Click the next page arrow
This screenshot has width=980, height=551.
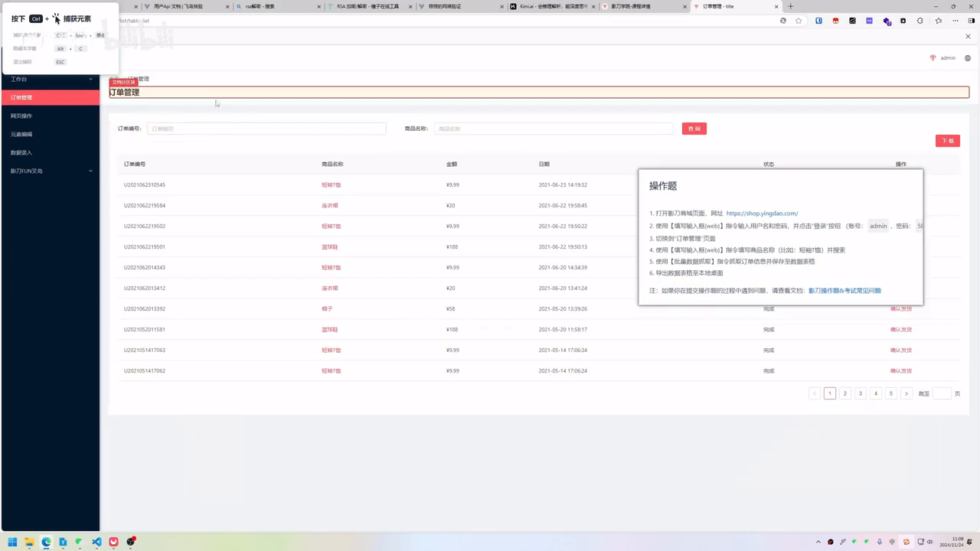pyautogui.click(x=906, y=393)
